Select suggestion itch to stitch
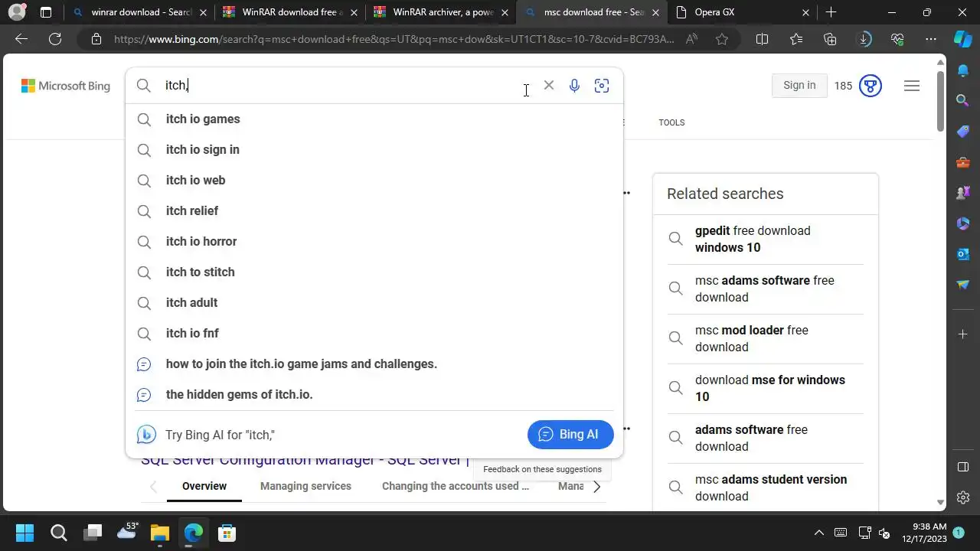The height and width of the screenshot is (551, 980). point(374,272)
